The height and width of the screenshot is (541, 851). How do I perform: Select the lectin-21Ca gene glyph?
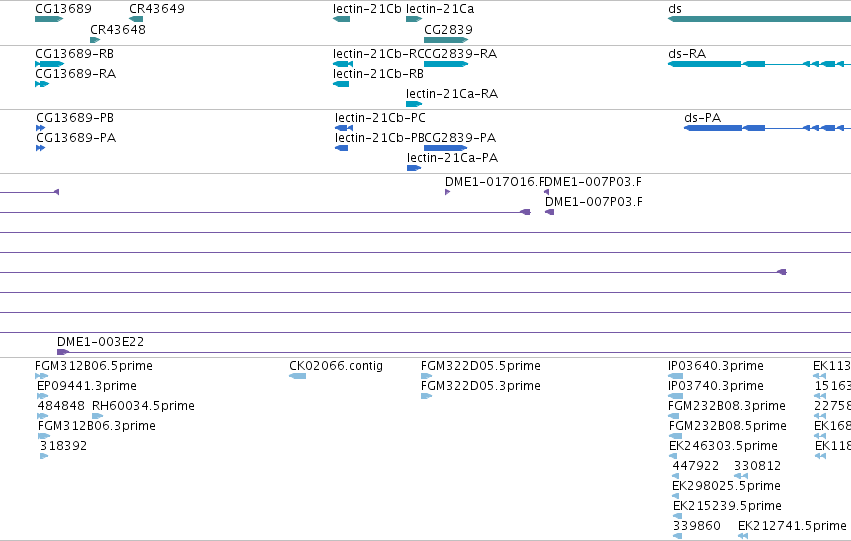[414, 19]
